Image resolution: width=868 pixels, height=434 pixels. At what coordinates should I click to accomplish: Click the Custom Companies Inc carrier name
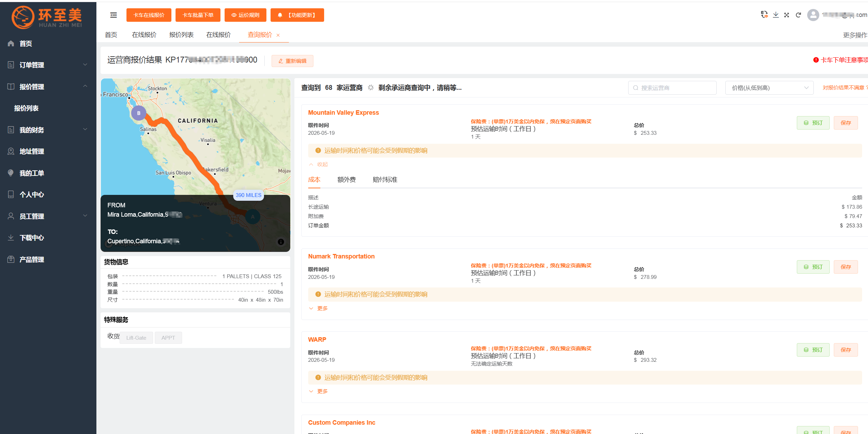coord(341,423)
